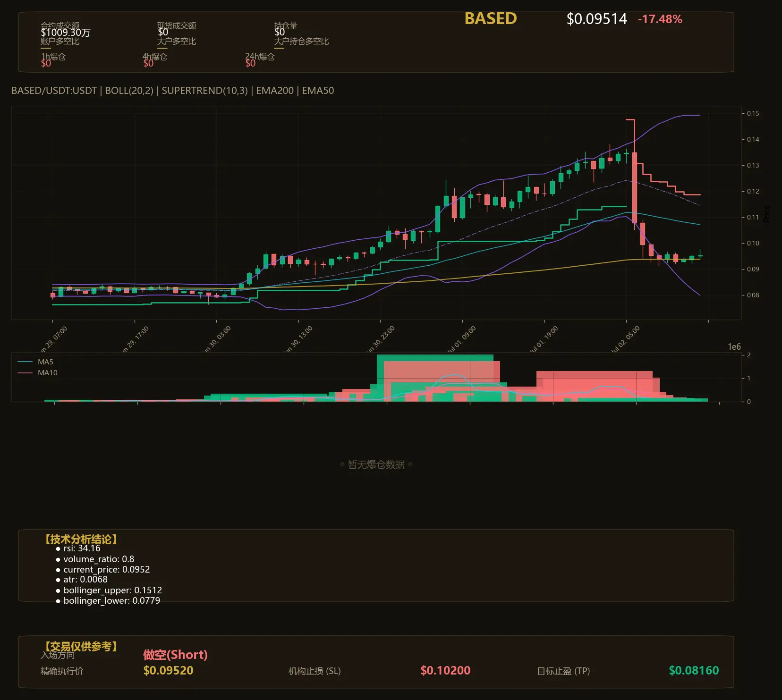
Task: Click the BASED/USDT:USDT chart title line
Action: (x=173, y=91)
